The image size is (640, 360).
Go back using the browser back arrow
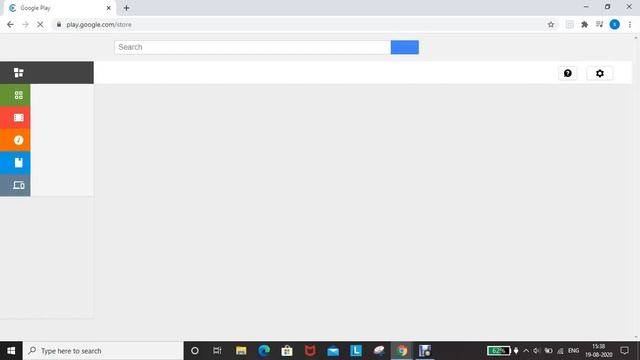point(10,24)
